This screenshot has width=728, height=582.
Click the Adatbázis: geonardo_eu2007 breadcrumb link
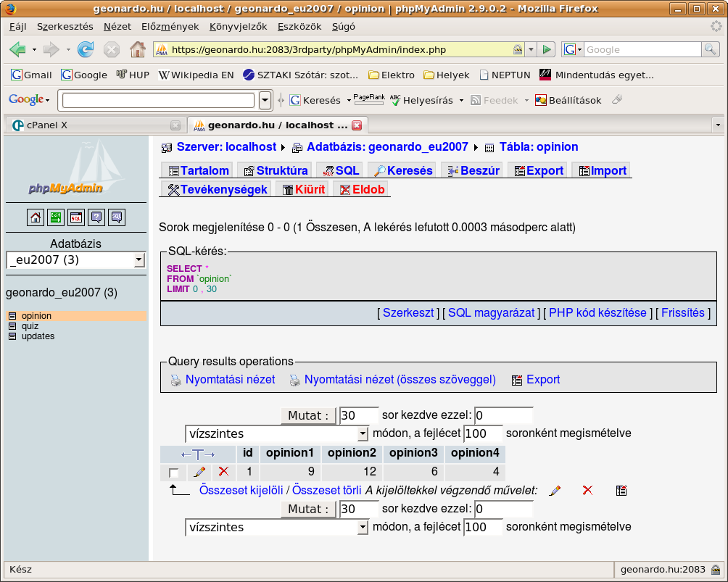click(387, 147)
